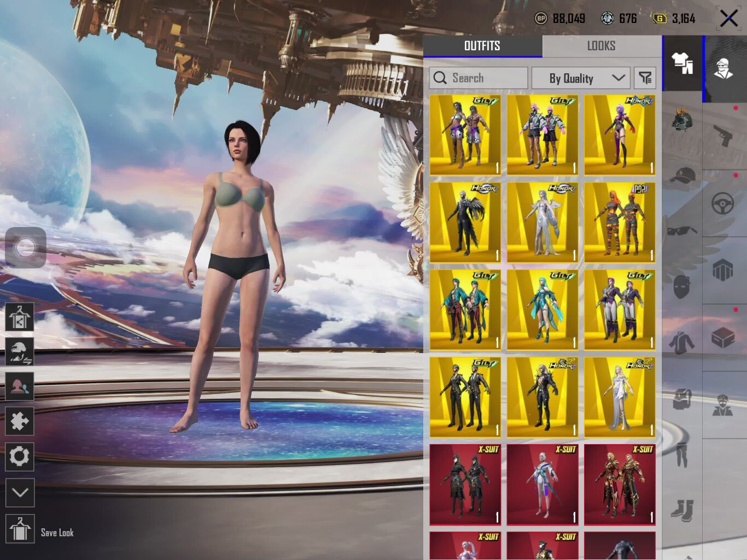Tap the round floating assistive button
The height and width of the screenshot is (560, 747).
point(25,248)
